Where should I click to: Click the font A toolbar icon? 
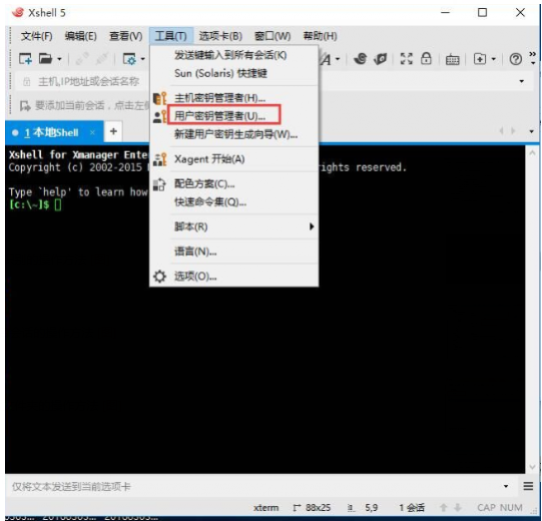coord(326,60)
